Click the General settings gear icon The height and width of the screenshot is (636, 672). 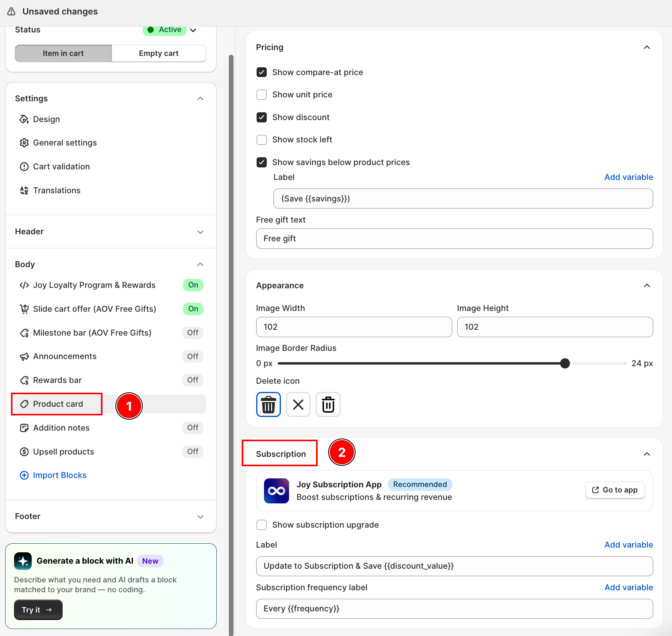point(24,143)
